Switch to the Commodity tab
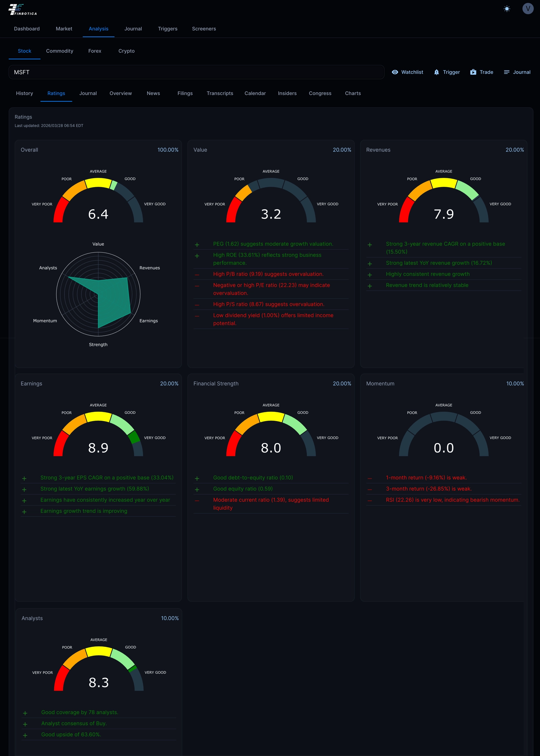Image resolution: width=540 pixels, height=756 pixels. [60, 51]
